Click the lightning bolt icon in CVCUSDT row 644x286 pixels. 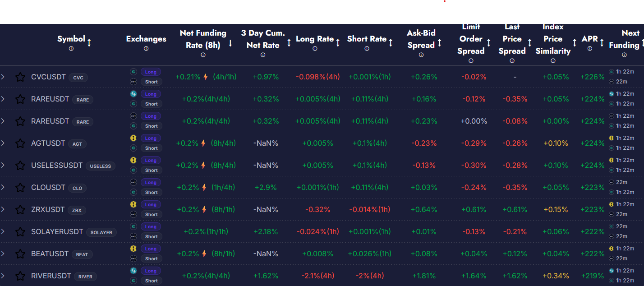click(206, 77)
